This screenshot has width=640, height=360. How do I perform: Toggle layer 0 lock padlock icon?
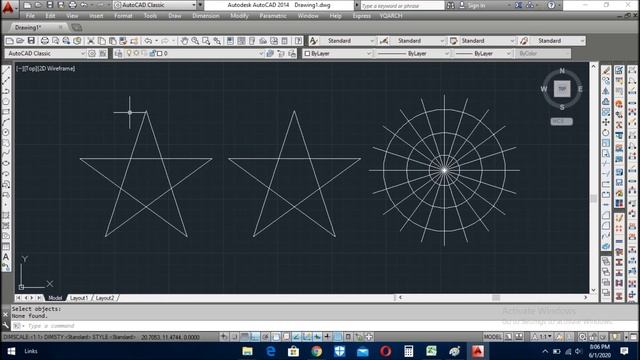[152, 53]
